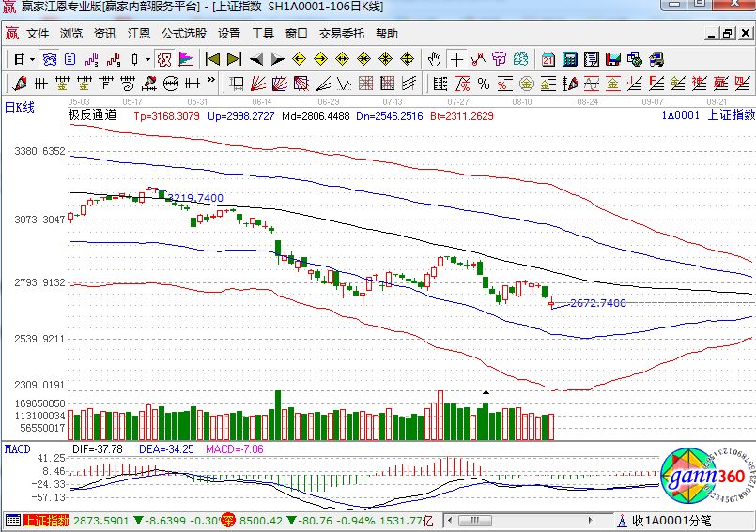
Task: Toggle the candlestick chart style button
Action: click(134, 59)
